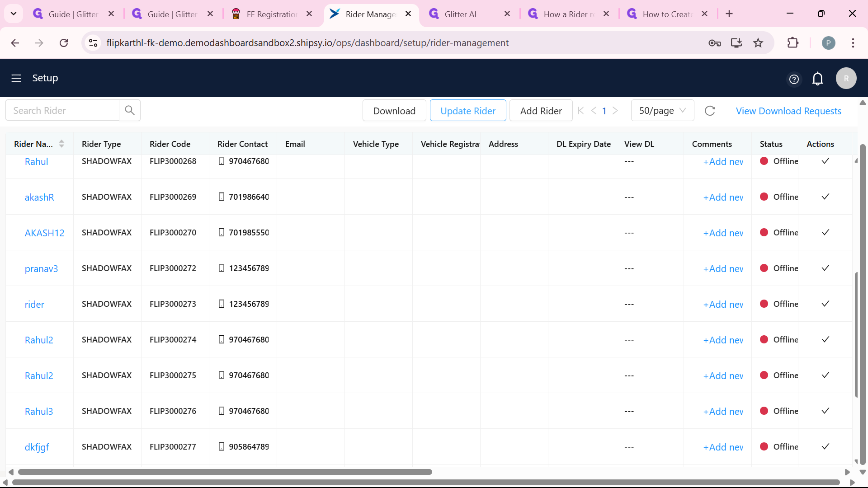The width and height of the screenshot is (868, 488).
Task: Click the checkmark action for FLIP3000274
Action: 826,339
